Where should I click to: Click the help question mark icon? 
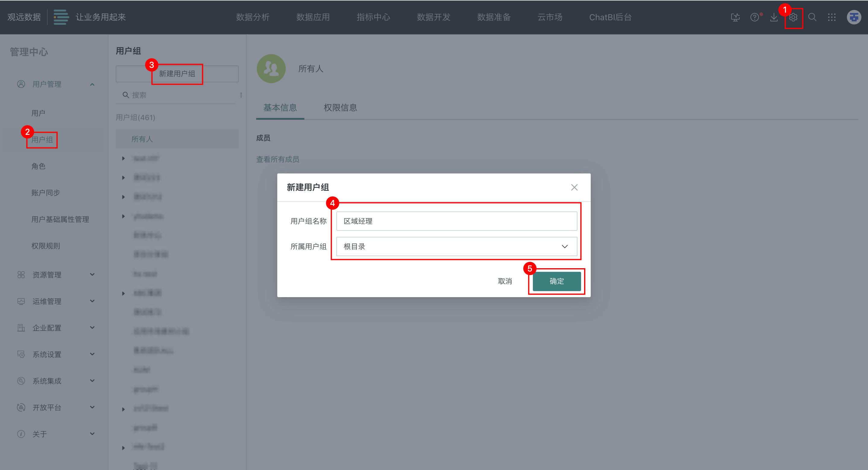754,17
